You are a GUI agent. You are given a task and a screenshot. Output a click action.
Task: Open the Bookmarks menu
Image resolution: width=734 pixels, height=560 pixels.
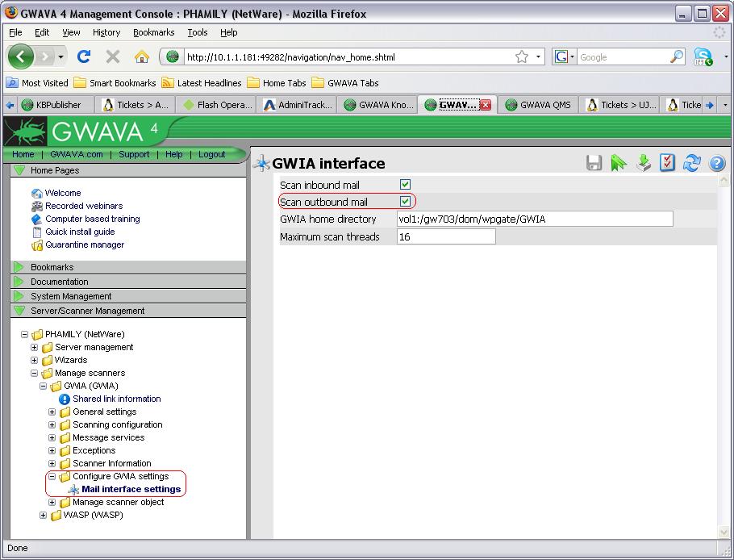[153, 32]
